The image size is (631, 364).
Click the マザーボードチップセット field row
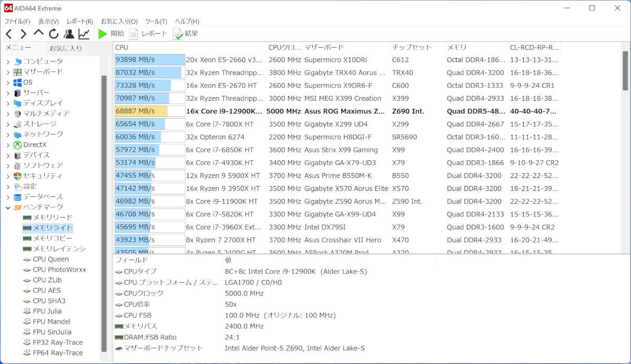(275, 348)
